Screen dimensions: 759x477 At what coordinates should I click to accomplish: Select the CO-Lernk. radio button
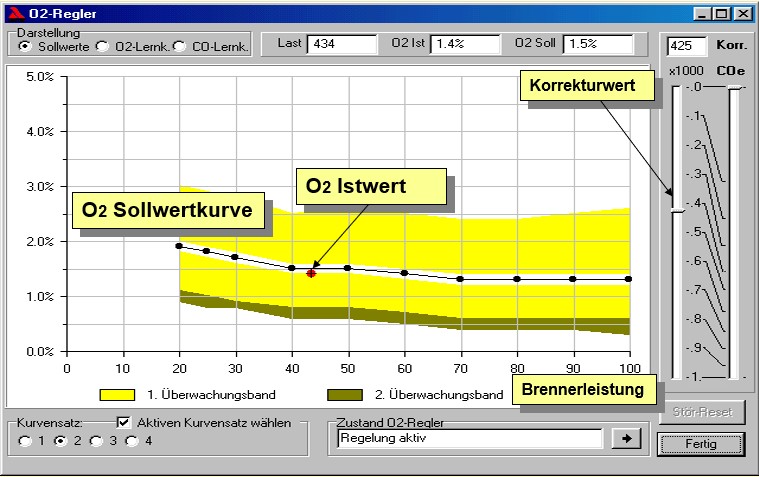pos(179,47)
